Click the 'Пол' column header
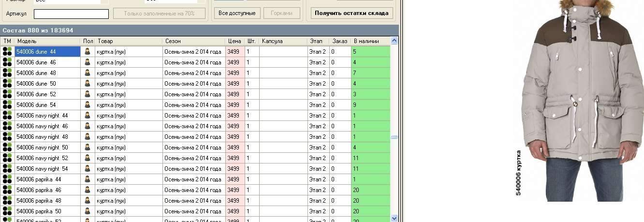Image resolution: width=644 pixels, height=222 pixels. click(x=88, y=41)
